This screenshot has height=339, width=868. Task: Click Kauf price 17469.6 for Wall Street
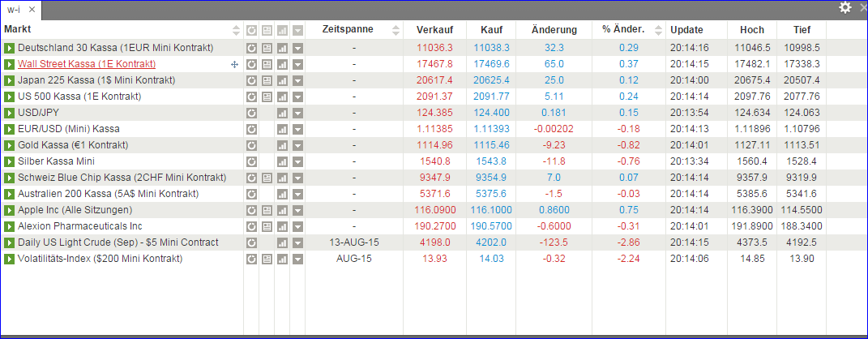(491, 64)
